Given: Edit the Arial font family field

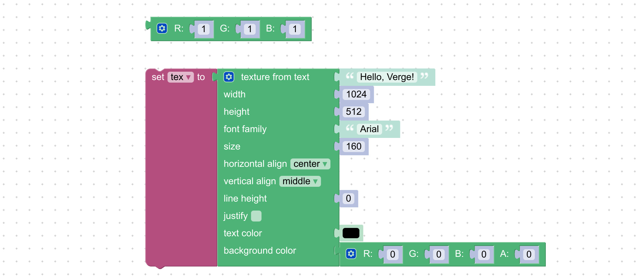Looking at the screenshot, I should 369,129.
